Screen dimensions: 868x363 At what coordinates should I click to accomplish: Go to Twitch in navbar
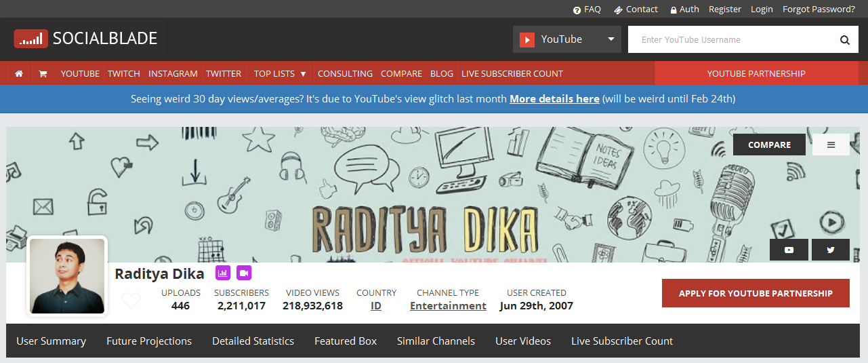click(124, 73)
